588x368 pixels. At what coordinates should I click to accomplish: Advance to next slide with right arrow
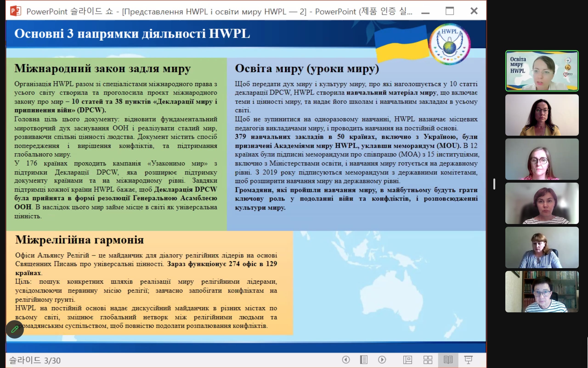[382, 359]
